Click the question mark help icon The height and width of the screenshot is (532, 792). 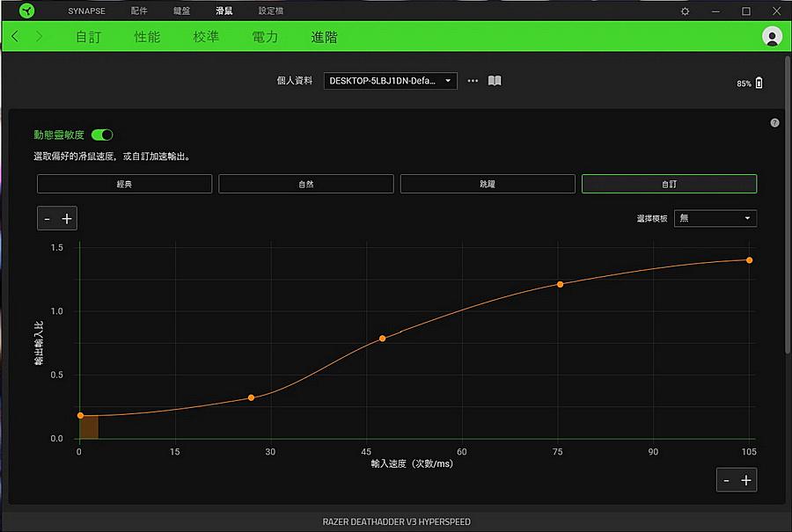click(x=774, y=123)
